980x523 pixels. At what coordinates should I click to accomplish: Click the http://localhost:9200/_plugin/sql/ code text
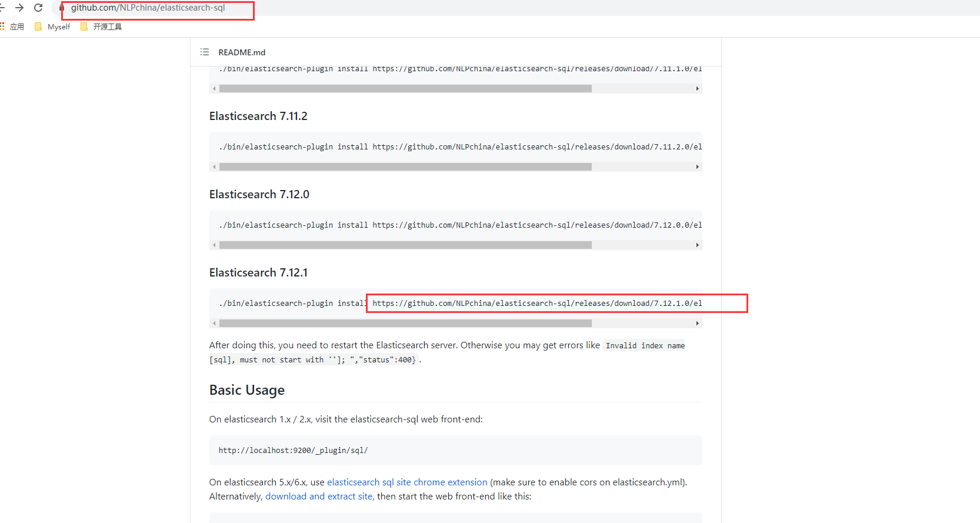click(293, 451)
